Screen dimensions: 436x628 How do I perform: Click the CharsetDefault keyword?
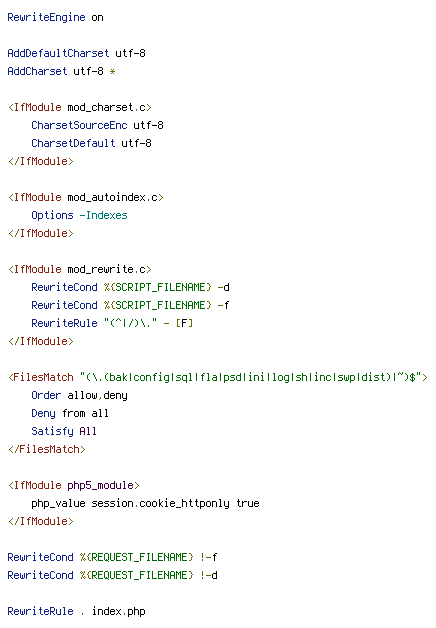(x=73, y=143)
